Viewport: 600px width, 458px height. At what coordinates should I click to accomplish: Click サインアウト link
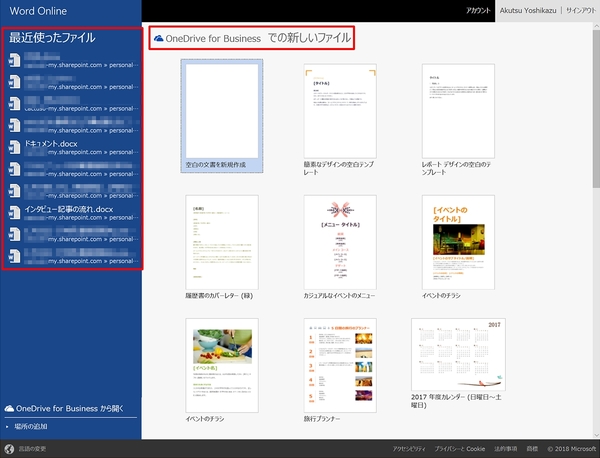point(580,11)
